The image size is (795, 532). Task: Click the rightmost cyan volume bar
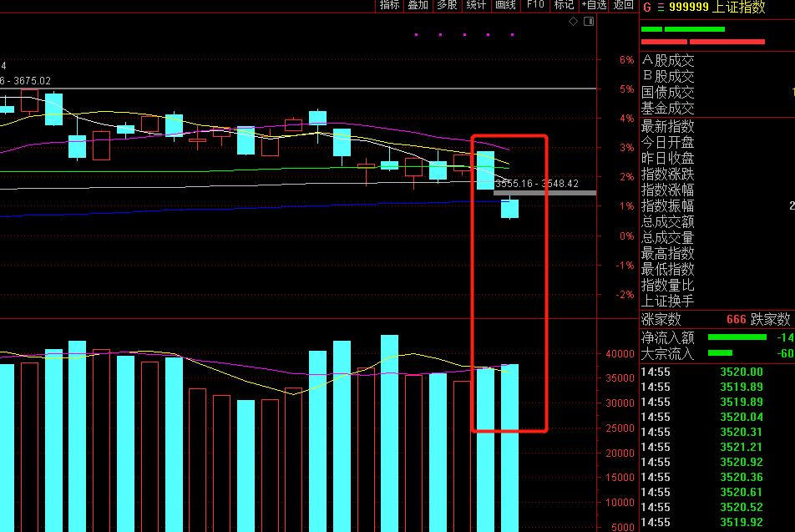click(x=509, y=447)
